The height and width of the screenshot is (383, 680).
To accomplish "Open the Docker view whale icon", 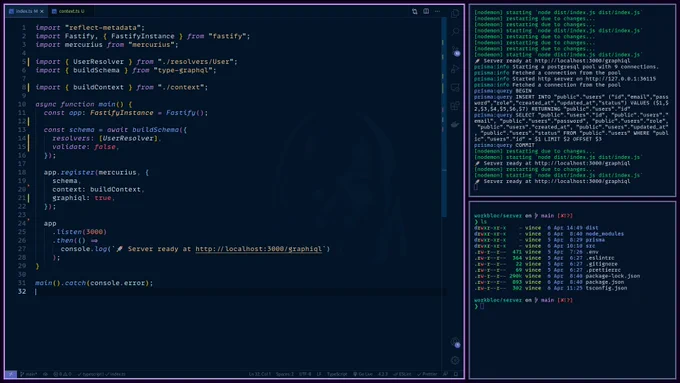I will pyautogui.click(x=455, y=124).
